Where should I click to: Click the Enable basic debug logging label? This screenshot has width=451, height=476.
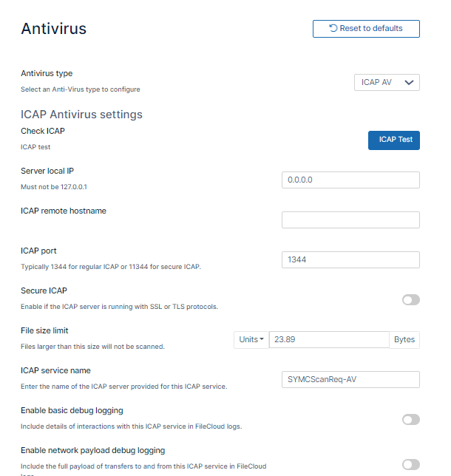72,410
